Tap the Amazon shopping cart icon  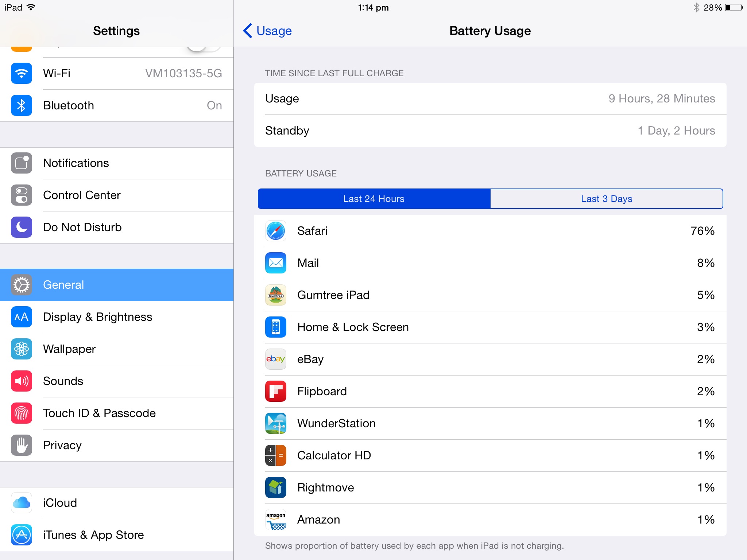click(x=275, y=520)
